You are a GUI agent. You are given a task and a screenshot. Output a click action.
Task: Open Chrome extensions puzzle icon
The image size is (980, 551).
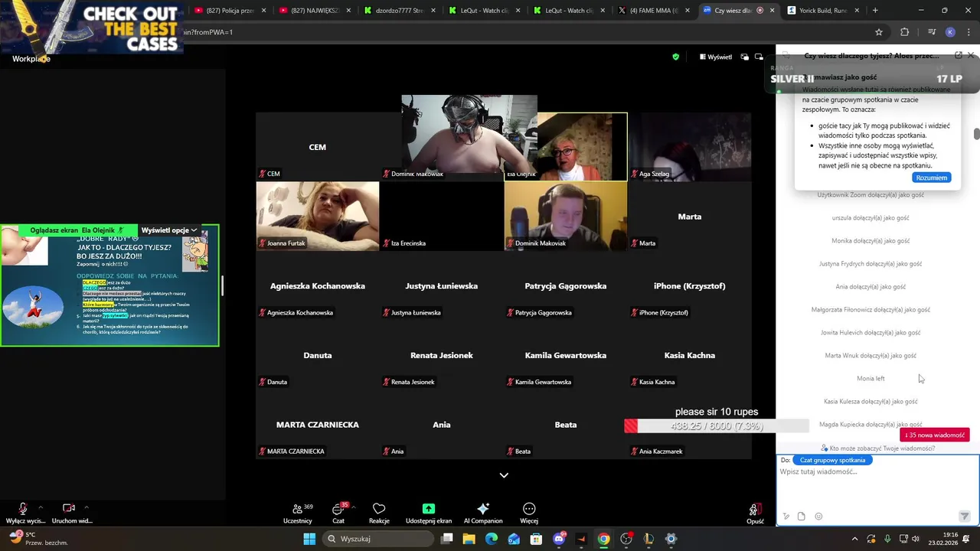tap(904, 32)
